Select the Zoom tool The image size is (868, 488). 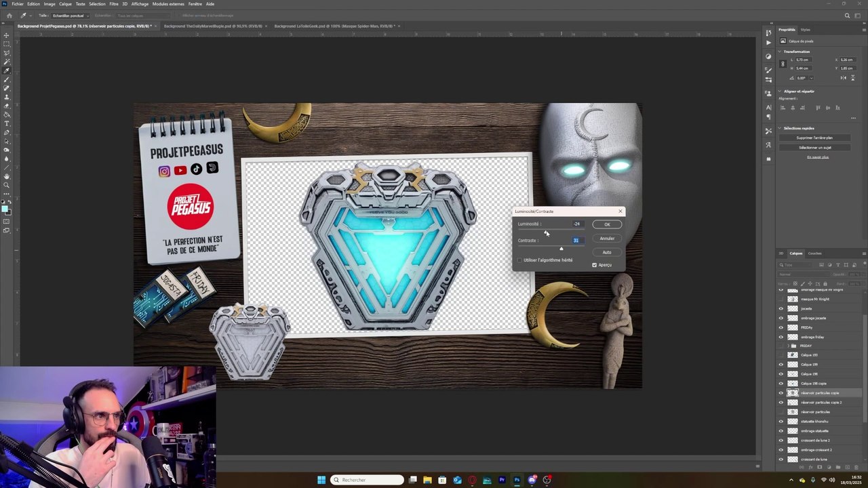(x=7, y=185)
